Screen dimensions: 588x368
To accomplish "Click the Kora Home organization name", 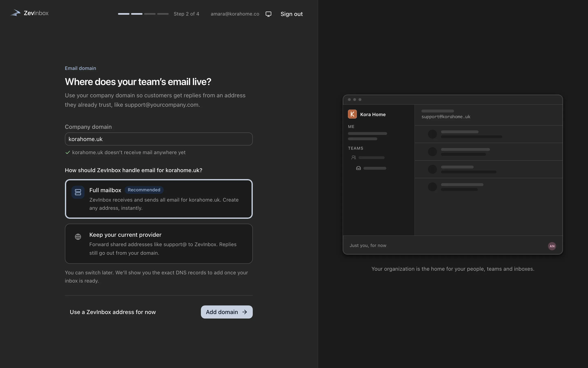I will click(x=373, y=114).
